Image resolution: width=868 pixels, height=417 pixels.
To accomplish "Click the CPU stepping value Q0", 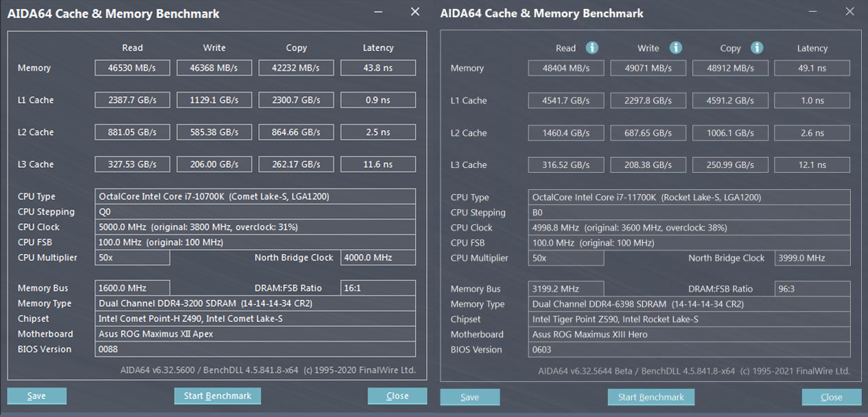I will tap(255, 212).
